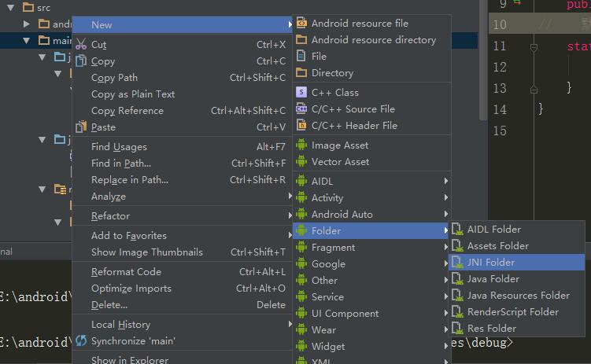
Task: Click the JNI Folder icon
Action: coord(457,263)
